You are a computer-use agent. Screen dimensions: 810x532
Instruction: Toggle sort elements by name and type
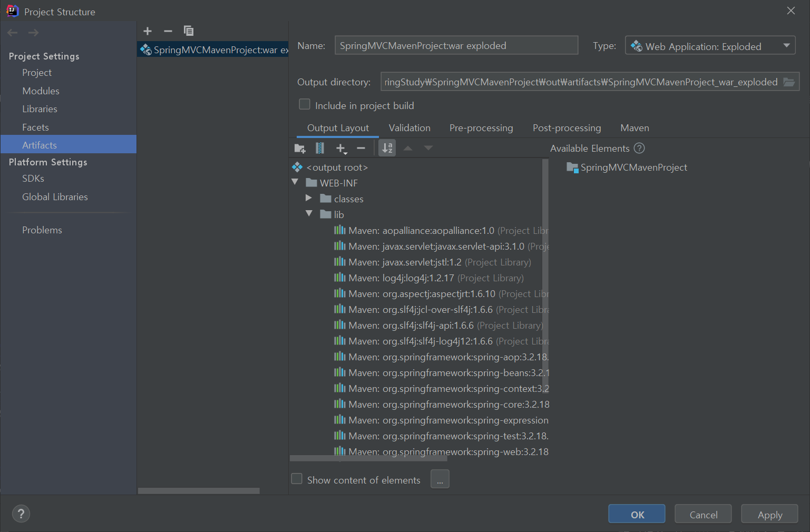coord(387,149)
